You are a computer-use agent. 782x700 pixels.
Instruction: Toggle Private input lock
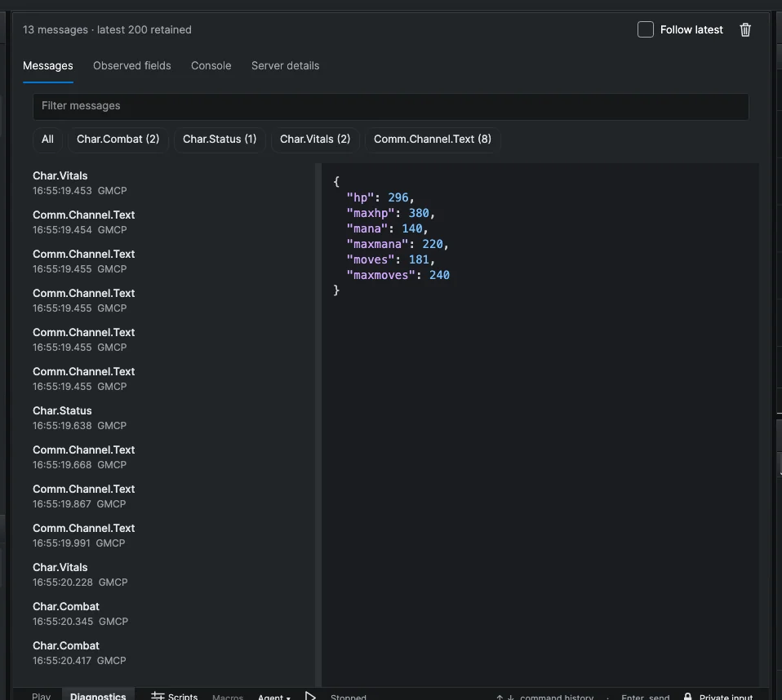pyautogui.click(x=718, y=697)
